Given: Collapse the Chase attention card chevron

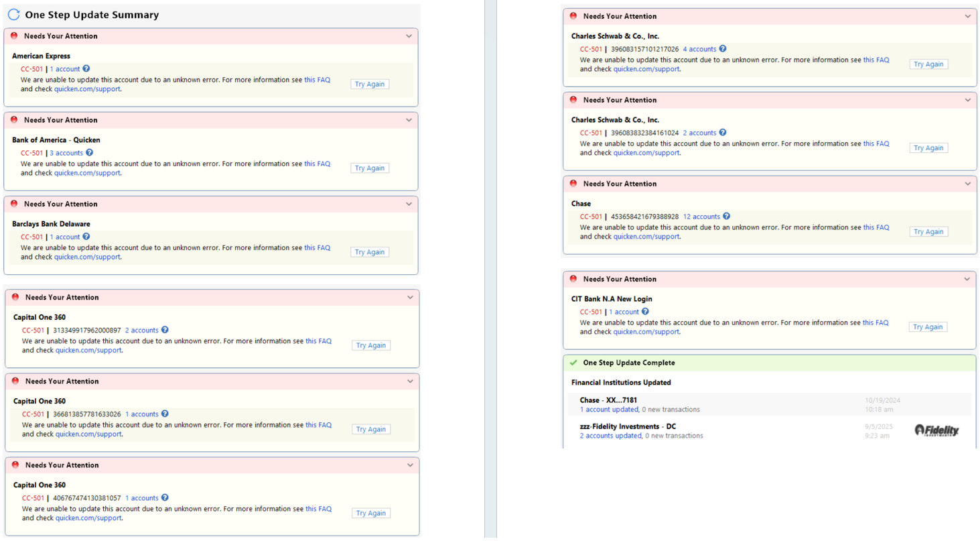Looking at the screenshot, I should tap(968, 184).
